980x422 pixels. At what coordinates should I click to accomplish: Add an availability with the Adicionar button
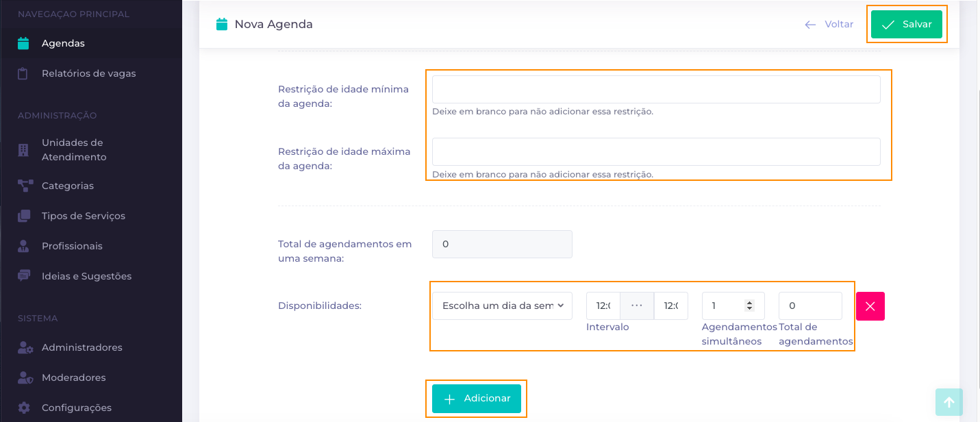tap(477, 399)
